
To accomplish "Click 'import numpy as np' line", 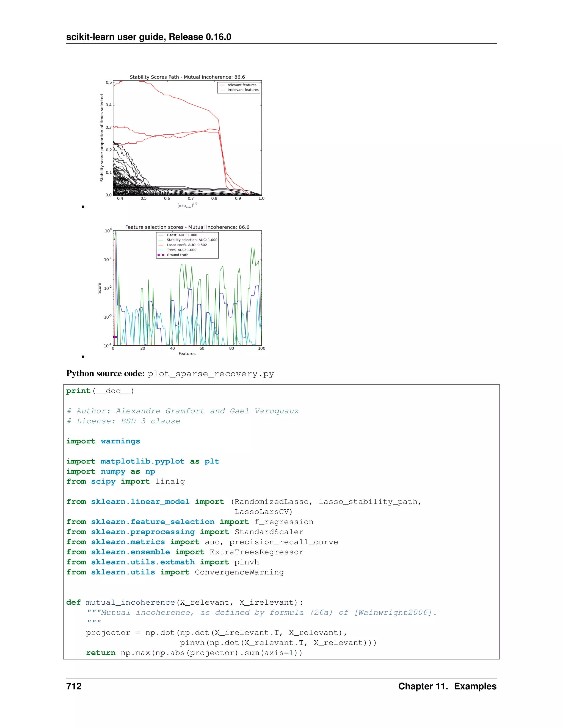I will point(111,471).
